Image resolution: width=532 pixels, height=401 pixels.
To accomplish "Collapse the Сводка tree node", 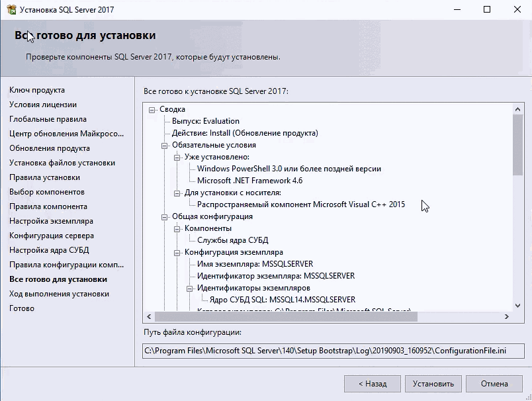I will click(x=152, y=110).
